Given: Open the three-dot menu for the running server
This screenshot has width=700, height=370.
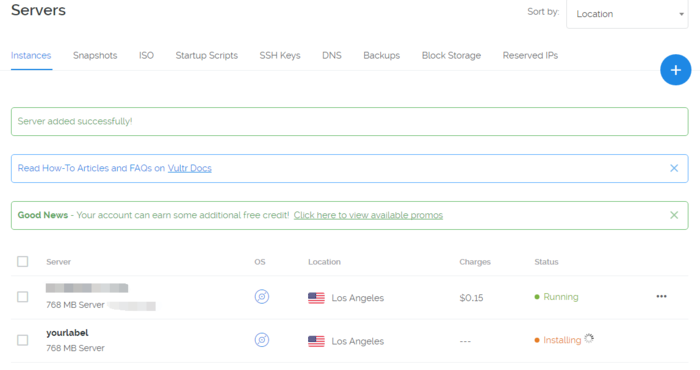Looking at the screenshot, I should click(x=661, y=296).
